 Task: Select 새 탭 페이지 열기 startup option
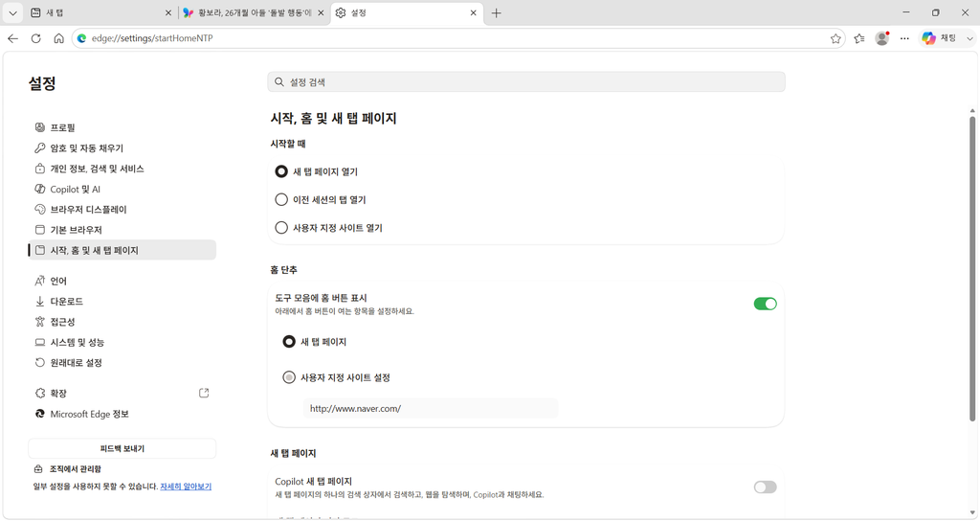pyautogui.click(x=281, y=171)
